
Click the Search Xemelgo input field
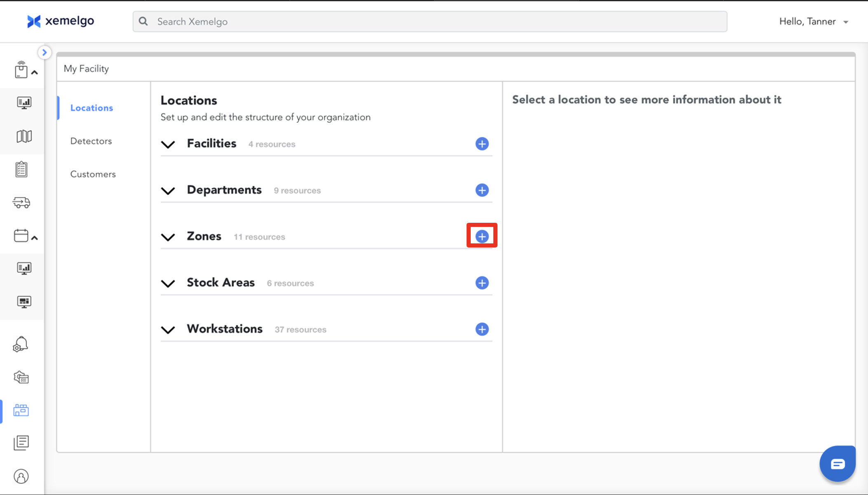point(430,21)
